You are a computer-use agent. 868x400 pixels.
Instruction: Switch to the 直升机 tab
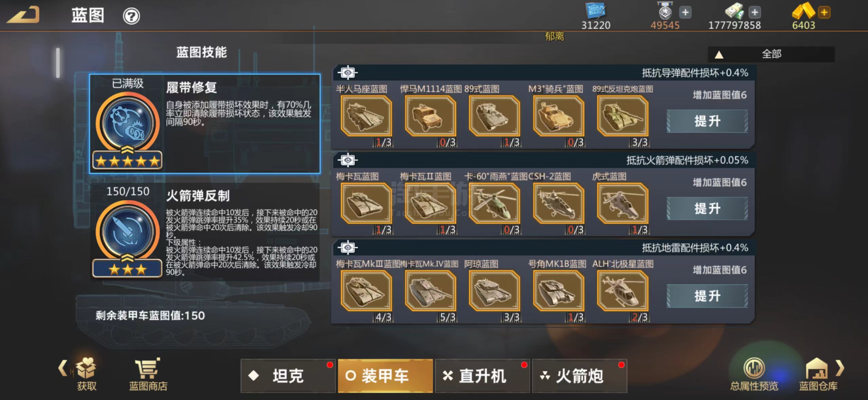coord(482,376)
